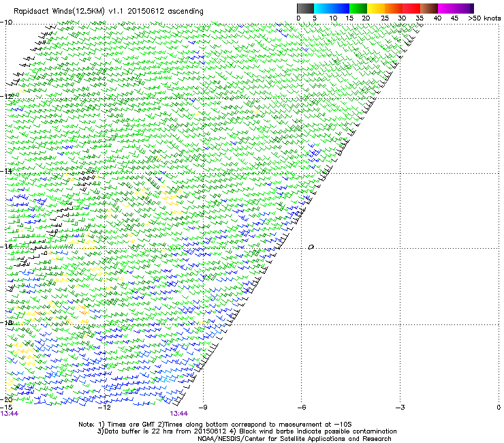Image resolution: width=504 pixels, height=443 pixels.
Task: Click the '-6' longitude axis label
Action: click(x=301, y=408)
